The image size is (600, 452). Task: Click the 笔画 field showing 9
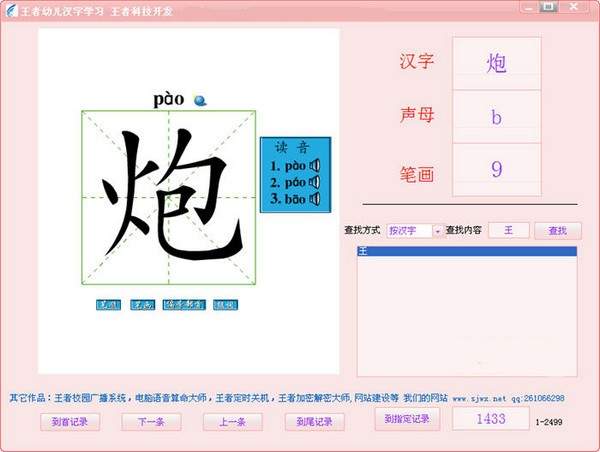coord(497,170)
